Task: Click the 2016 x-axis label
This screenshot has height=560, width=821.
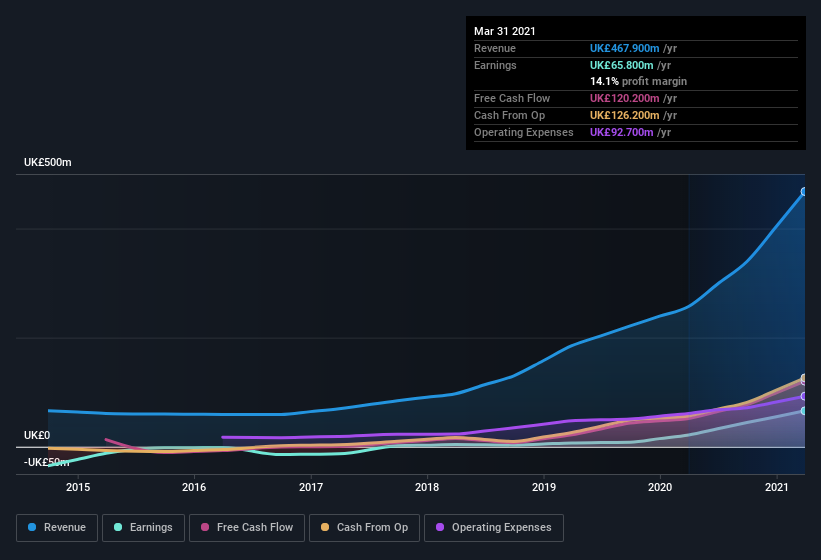Action: (194, 487)
